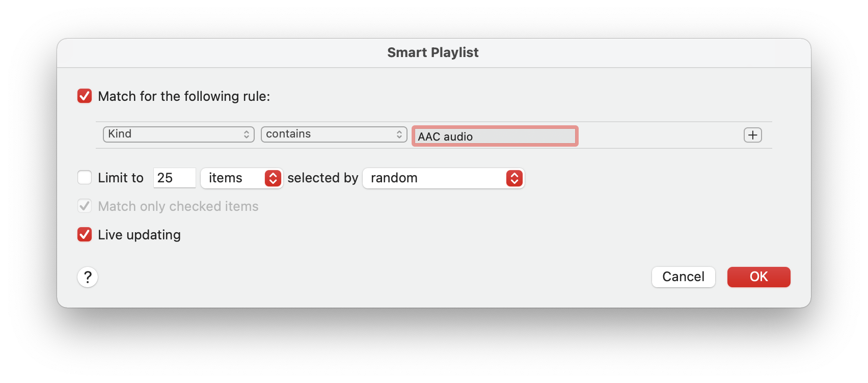Click the AAC audio text field

pos(495,136)
